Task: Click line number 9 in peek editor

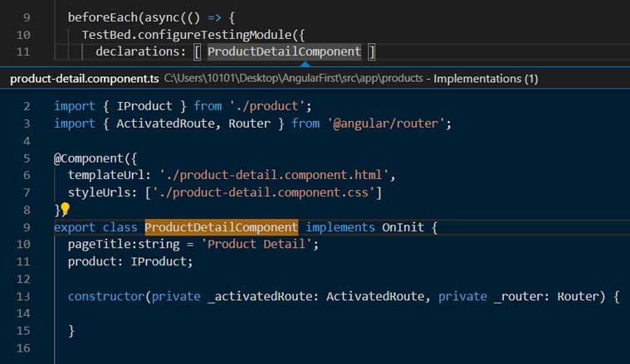Action: 27,227
